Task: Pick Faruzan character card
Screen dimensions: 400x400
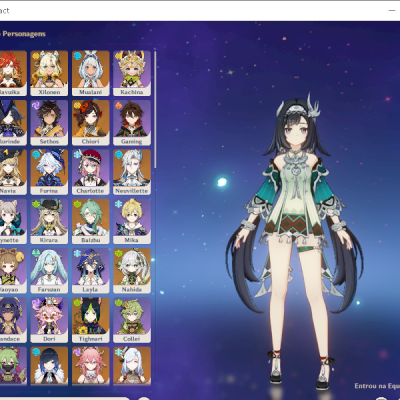Action: (49, 271)
